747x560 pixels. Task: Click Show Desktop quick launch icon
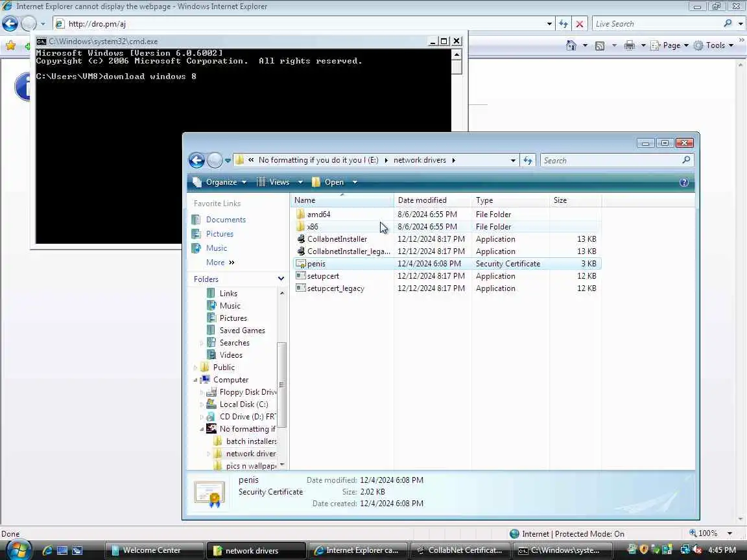[x=62, y=550]
